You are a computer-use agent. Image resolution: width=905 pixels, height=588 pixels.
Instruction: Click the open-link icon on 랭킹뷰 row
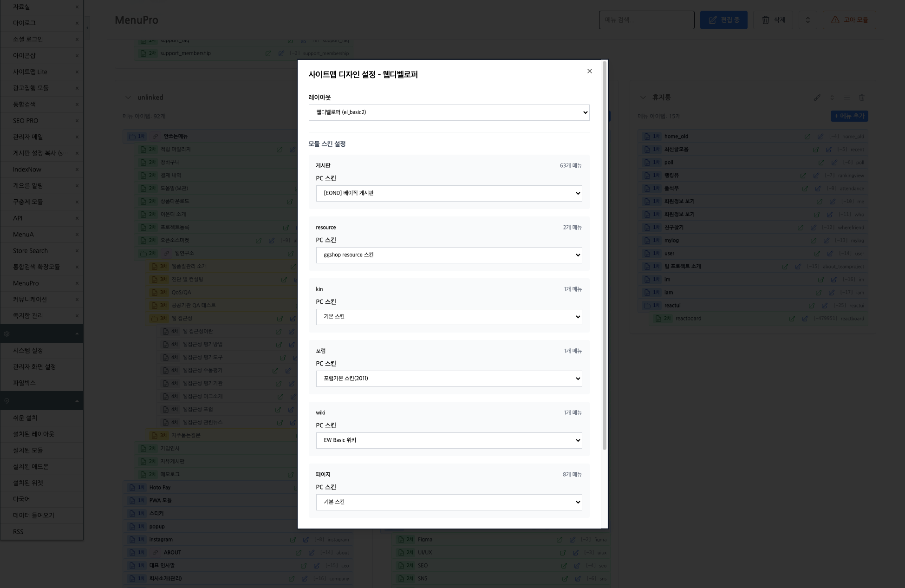[803, 176]
